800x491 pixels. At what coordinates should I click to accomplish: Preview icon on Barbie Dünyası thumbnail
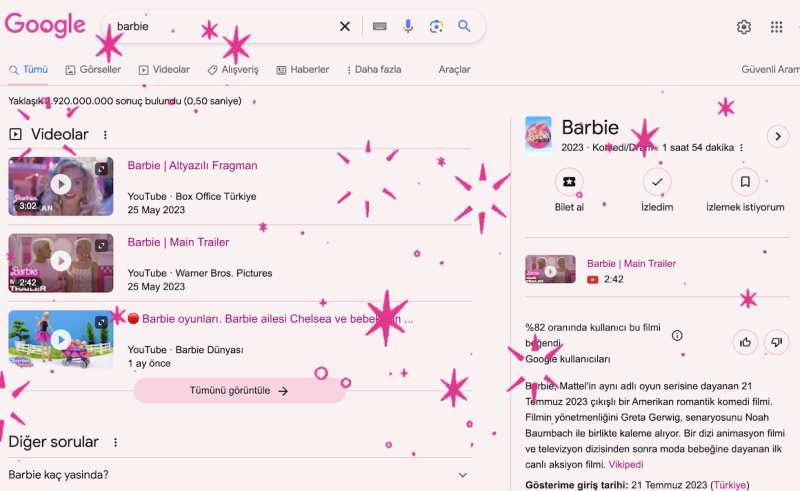(102, 322)
